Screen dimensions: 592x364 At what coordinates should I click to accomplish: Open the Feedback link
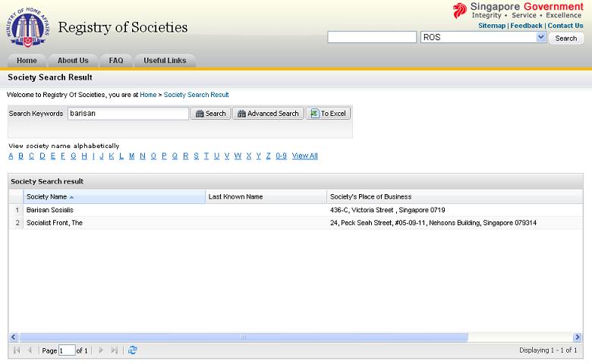point(526,26)
